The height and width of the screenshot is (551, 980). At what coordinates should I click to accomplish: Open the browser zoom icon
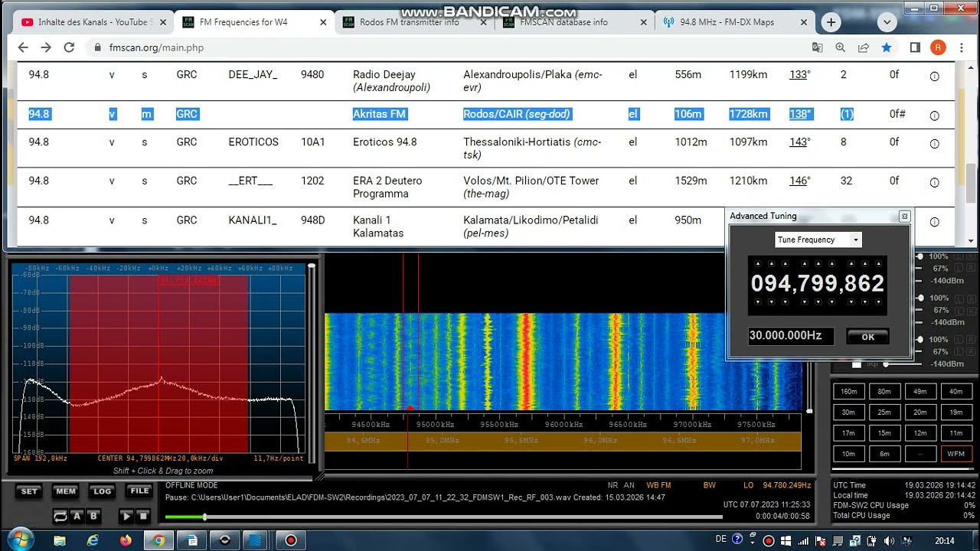841,47
